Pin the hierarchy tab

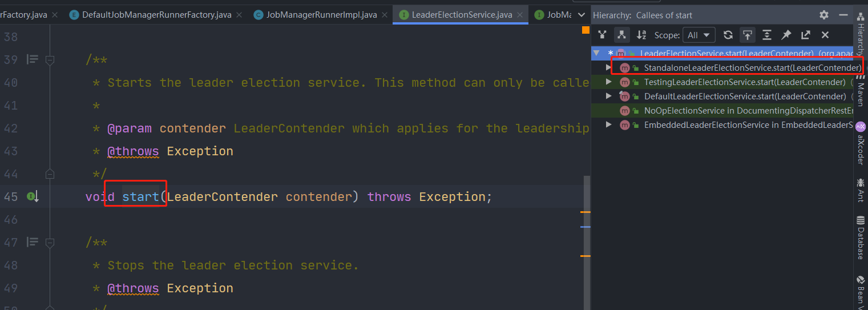786,35
